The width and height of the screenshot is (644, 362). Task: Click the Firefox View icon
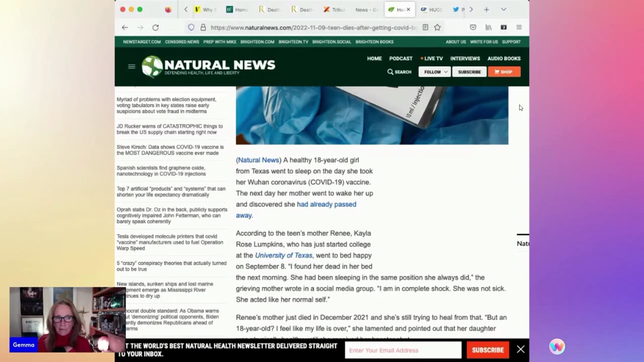(168, 10)
